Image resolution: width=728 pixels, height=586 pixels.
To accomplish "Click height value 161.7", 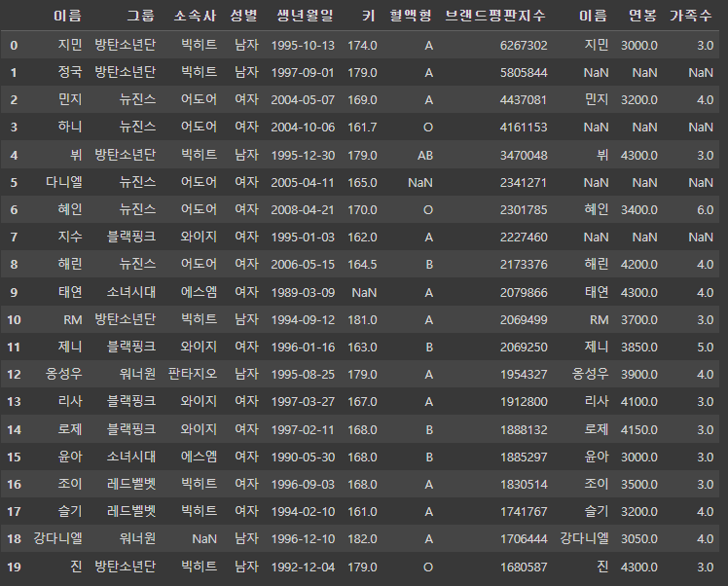I will tap(362, 128).
